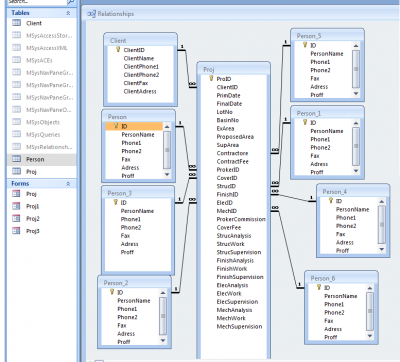Click the ProID primary key icon
Viewport: 400px width, 362px height.
pyautogui.click(x=211, y=79)
